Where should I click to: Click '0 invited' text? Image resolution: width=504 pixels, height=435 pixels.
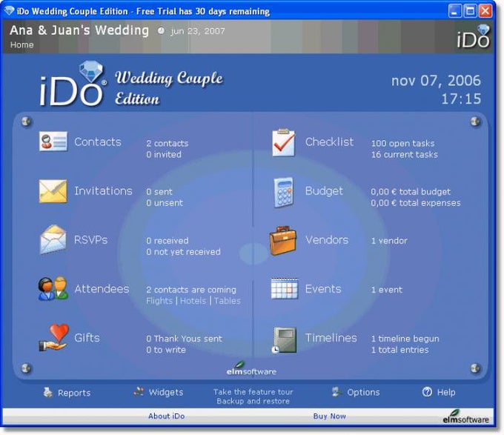pos(164,155)
